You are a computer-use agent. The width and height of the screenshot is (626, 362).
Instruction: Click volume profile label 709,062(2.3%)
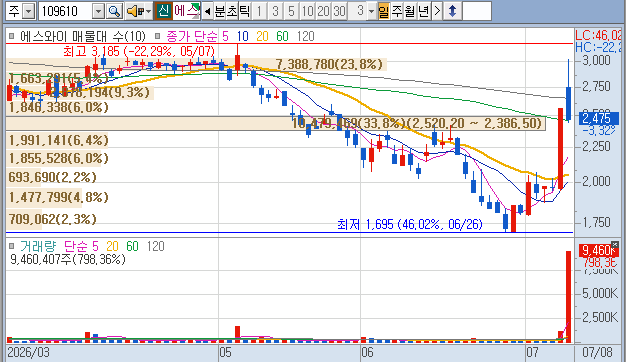click(x=52, y=219)
